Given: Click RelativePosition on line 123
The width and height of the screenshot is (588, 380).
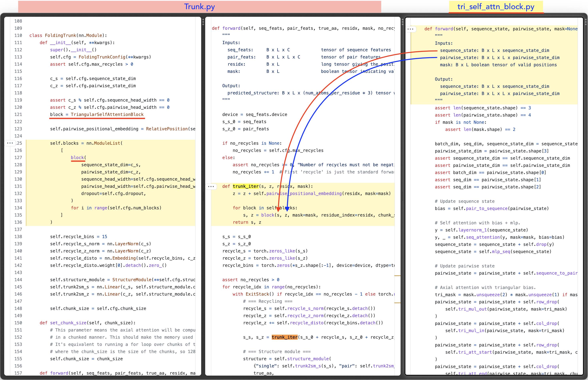Looking at the screenshot, I should click(x=167, y=129).
